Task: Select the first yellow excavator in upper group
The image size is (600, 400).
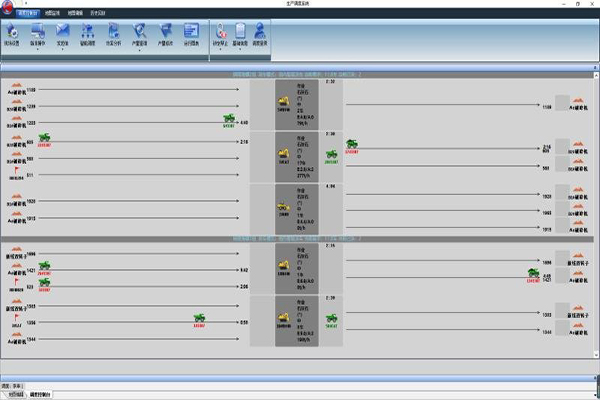Action: (284, 101)
